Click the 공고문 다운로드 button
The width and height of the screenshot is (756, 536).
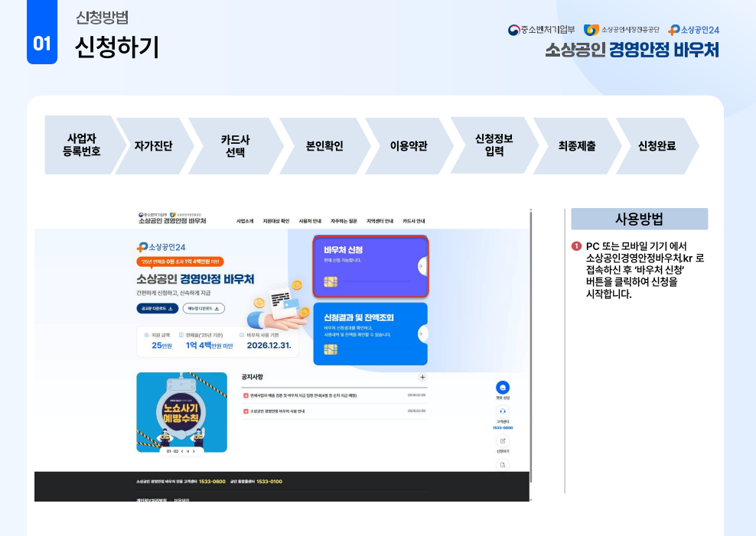157,308
